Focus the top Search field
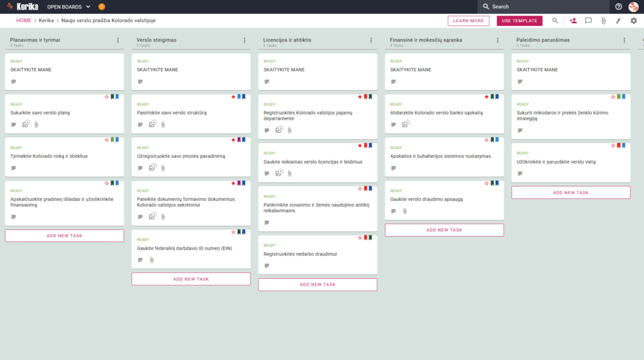The height and width of the screenshot is (360, 644). (543, 6)
